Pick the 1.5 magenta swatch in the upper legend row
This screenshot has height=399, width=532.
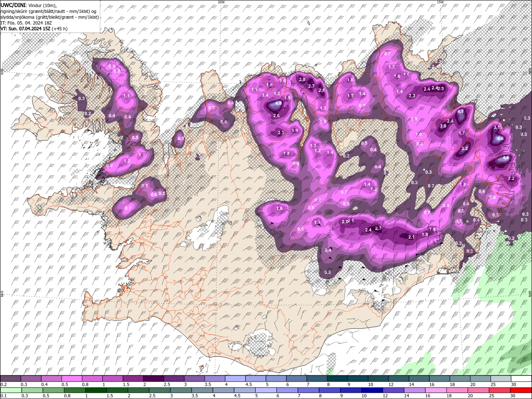[x=133, y=378]
